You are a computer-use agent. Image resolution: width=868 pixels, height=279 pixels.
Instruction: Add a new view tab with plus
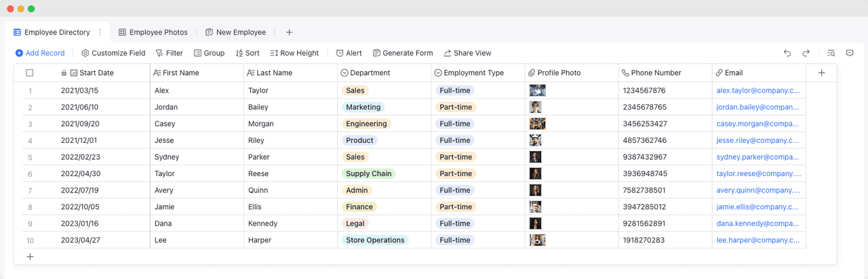click(x=289, y=32)
